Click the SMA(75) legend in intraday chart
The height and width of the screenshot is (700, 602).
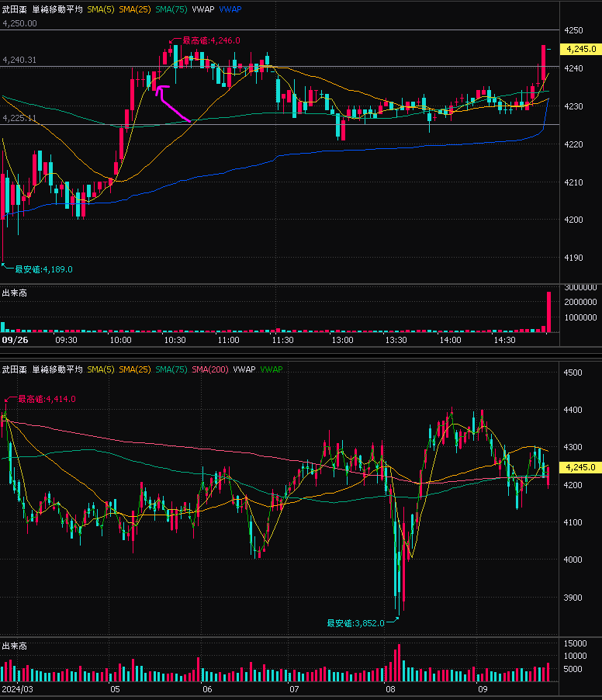[171, 9]
